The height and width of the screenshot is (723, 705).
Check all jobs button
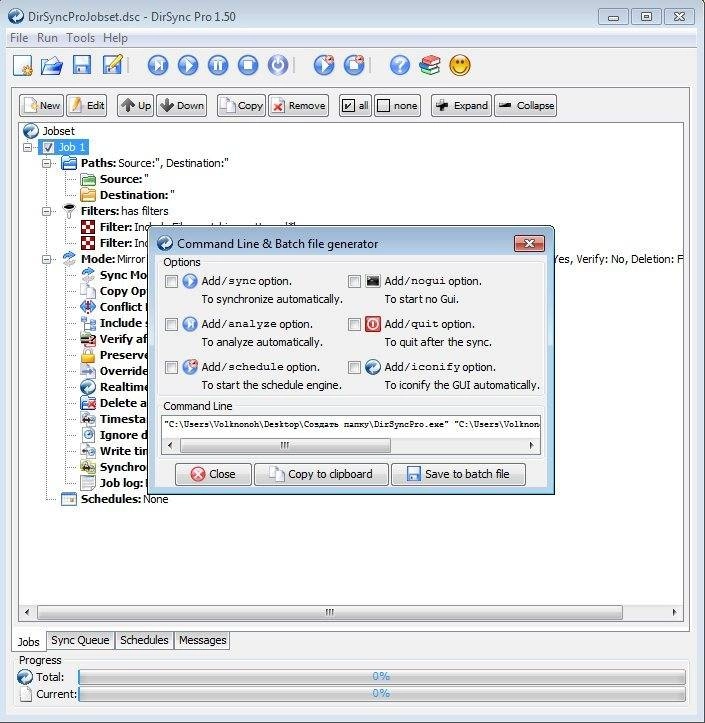click(x=355, y=106)
